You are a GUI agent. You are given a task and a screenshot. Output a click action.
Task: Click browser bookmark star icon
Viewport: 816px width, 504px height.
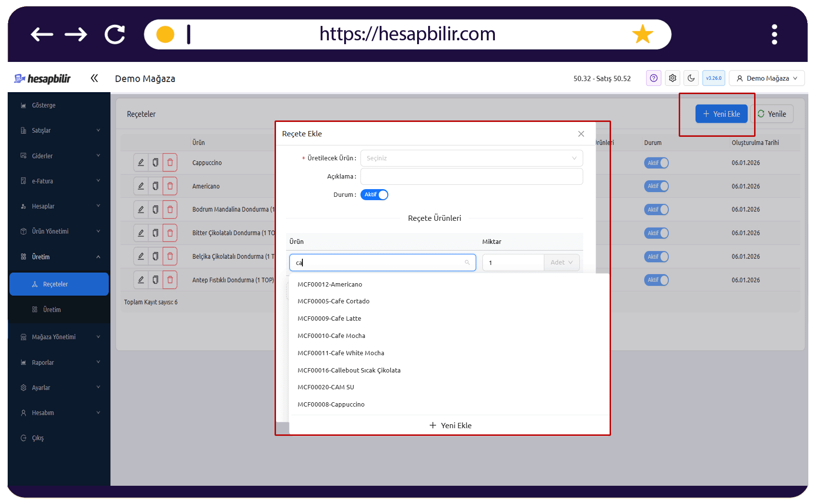tap(642, 34)
